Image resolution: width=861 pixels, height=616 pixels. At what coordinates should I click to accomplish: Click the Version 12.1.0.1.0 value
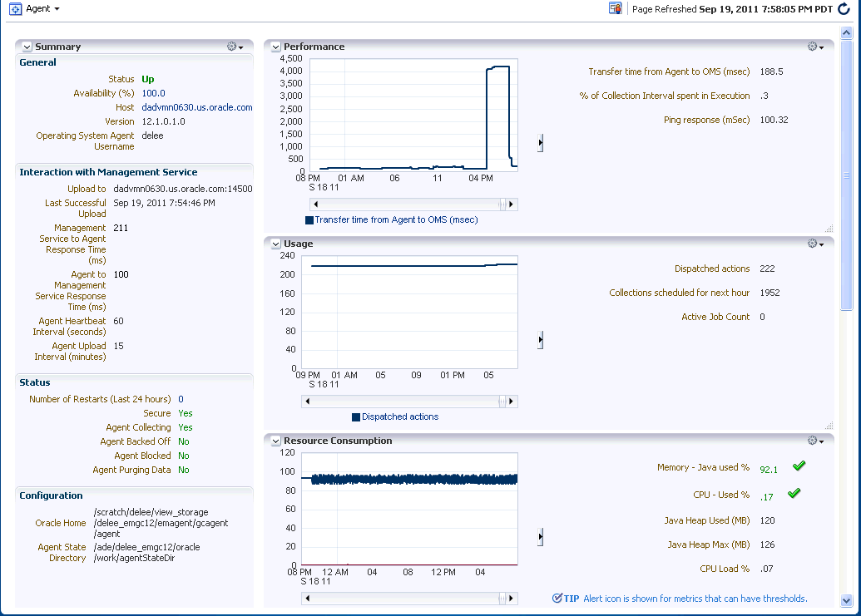(164, 121)
